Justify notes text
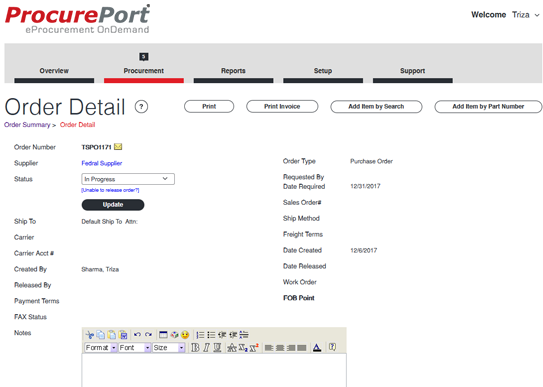Image resolution: width=543 pixels, height=387 pixels. point(302,348)
